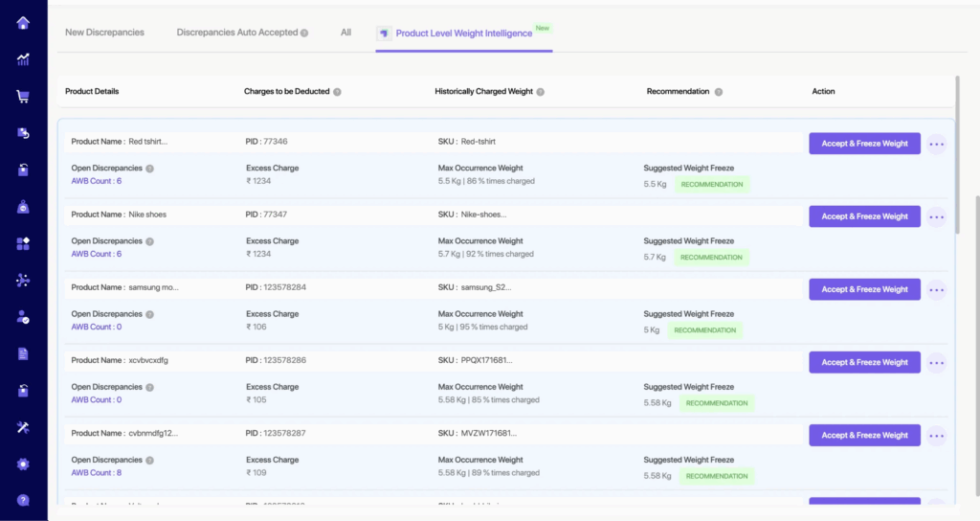This screenshot has width=980, height=521.
Task: Click info icon next to Historically Charged Weight
Action: point(541,92)
